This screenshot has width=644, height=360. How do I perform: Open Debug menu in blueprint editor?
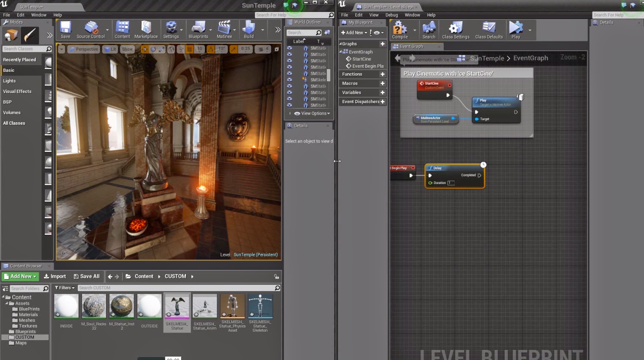coord(392,15)
